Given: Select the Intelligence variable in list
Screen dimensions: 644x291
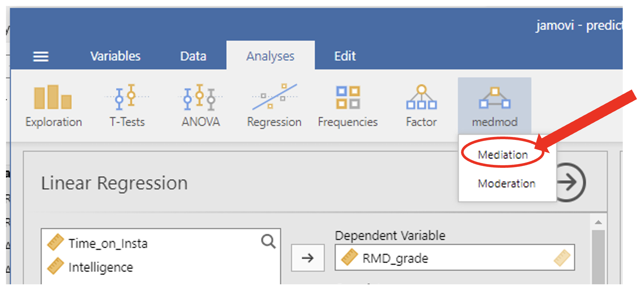Looking at the screenshot, I should (x=101, y=267).
